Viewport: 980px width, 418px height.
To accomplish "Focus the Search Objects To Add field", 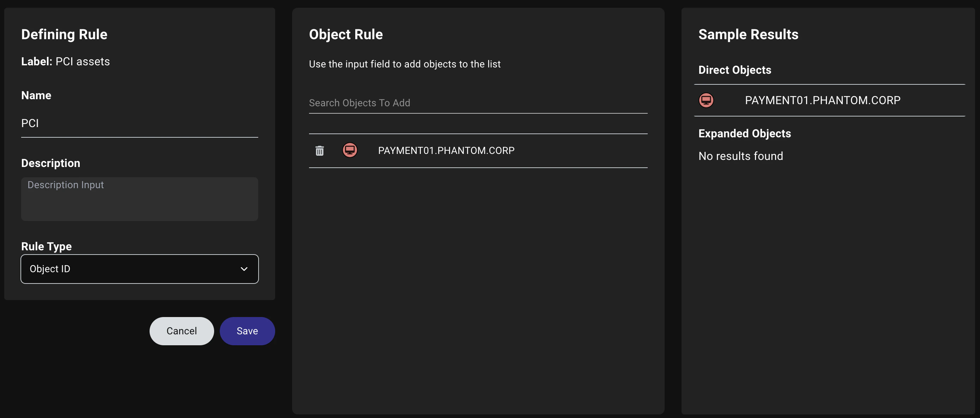I will (x=478, y=102).
